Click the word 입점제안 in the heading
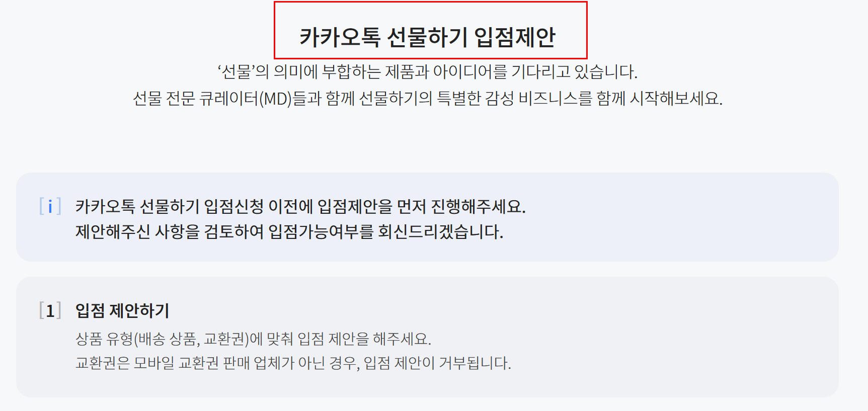 click(515, 37)
